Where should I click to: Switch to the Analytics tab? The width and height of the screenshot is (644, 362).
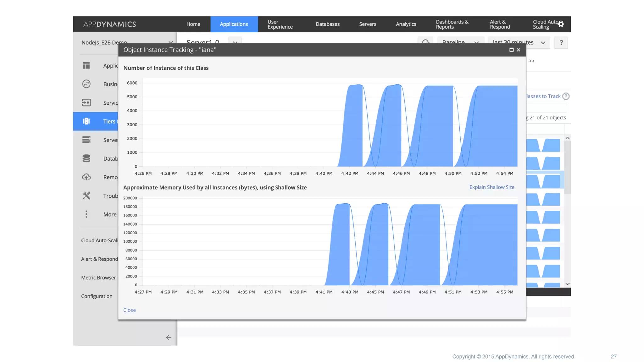tap(406, 24)
